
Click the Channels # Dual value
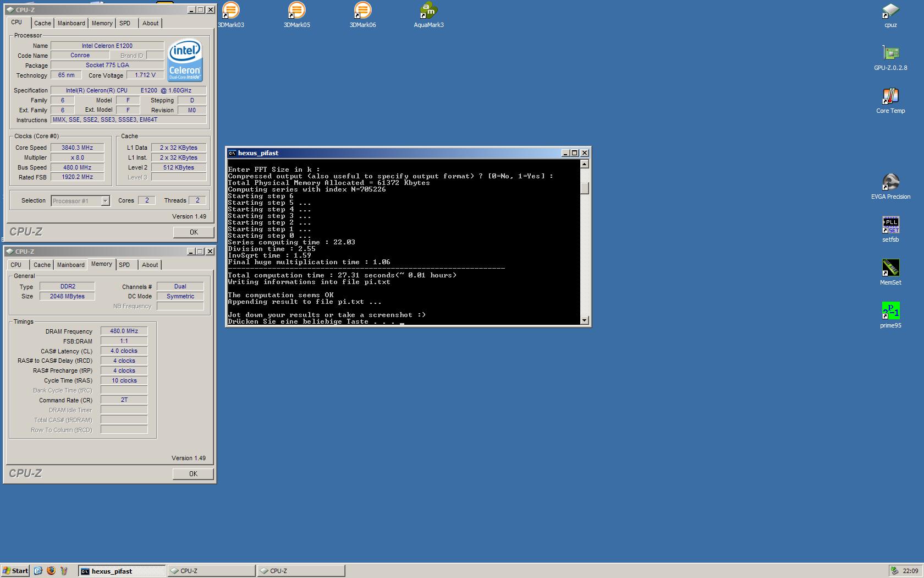[x=180, y=286]
